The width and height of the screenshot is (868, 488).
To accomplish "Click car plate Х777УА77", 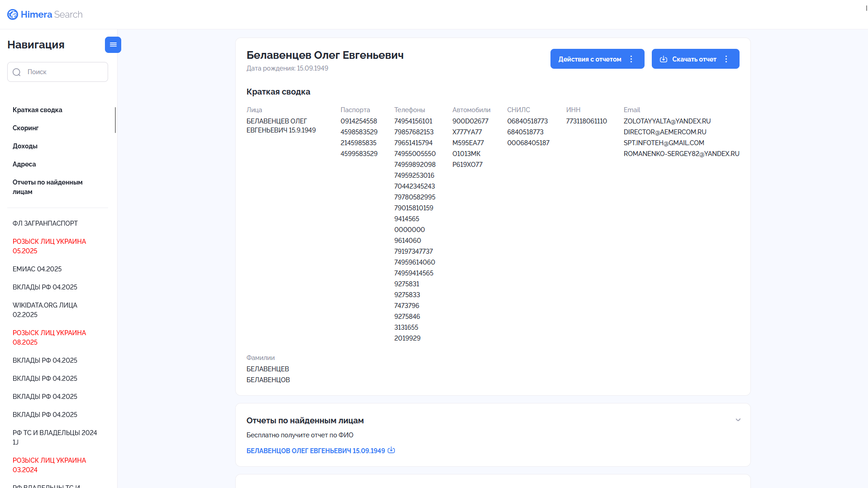I will [467, 132].
